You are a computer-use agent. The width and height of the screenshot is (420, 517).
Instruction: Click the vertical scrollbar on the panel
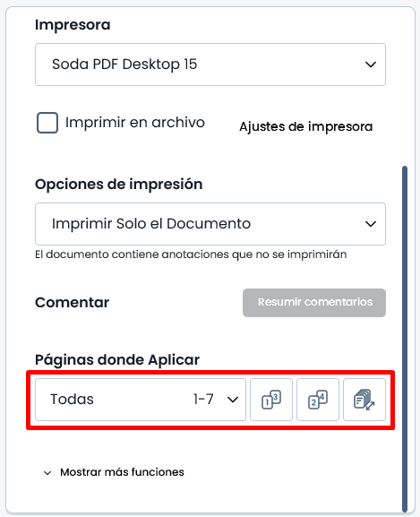point(405,339)
